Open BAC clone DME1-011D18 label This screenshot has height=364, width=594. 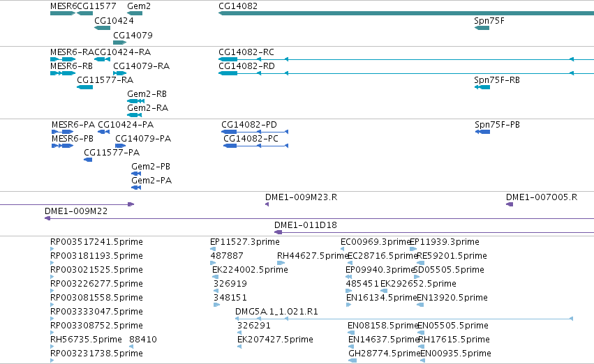306,225
